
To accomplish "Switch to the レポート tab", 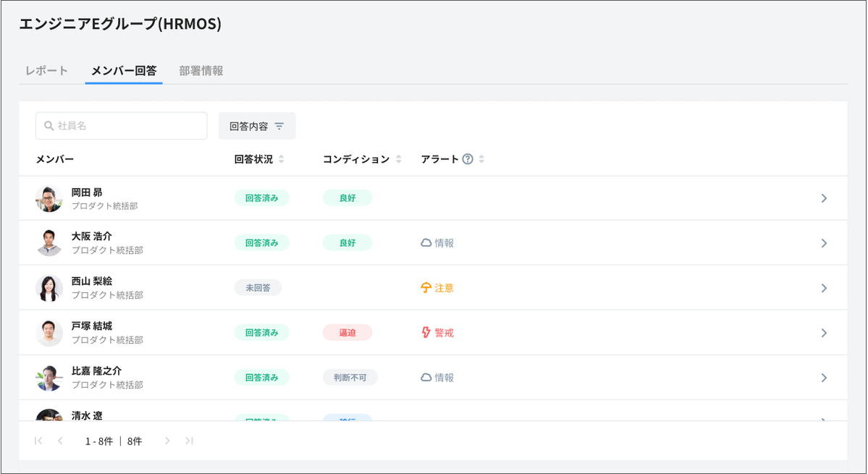I will pyautogui.click(x=47, y=70).
